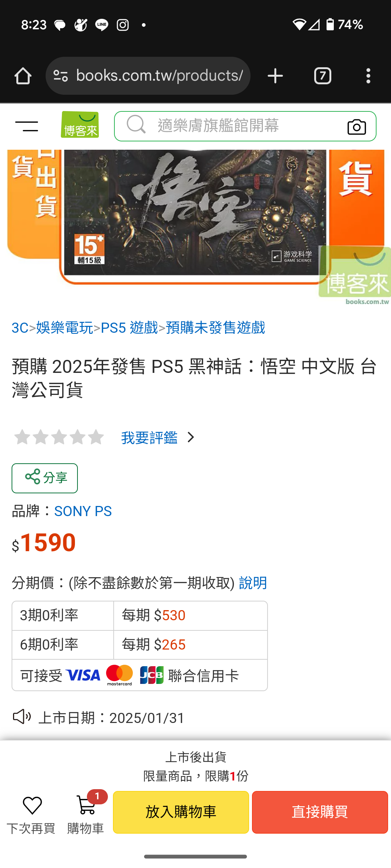Tap 直接購買 red button
The height and width of the screenshot is (868, 391).
click(x=320, y=812)
